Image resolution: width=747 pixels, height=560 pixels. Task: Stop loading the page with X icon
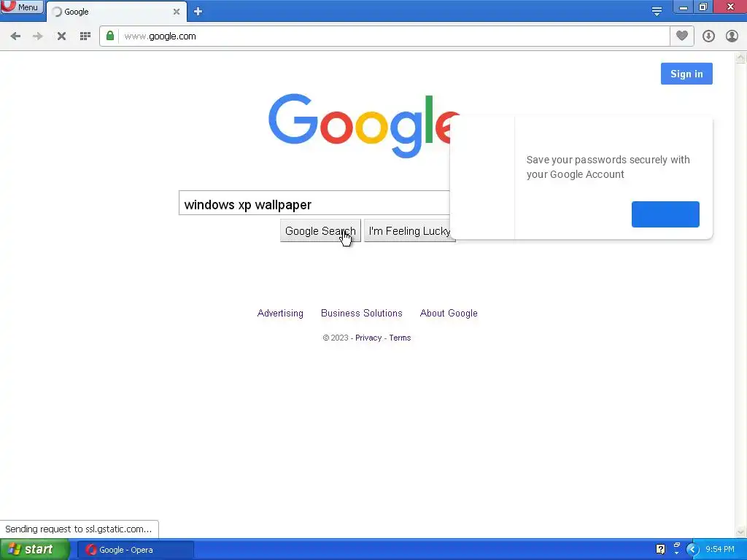(61, 36)
